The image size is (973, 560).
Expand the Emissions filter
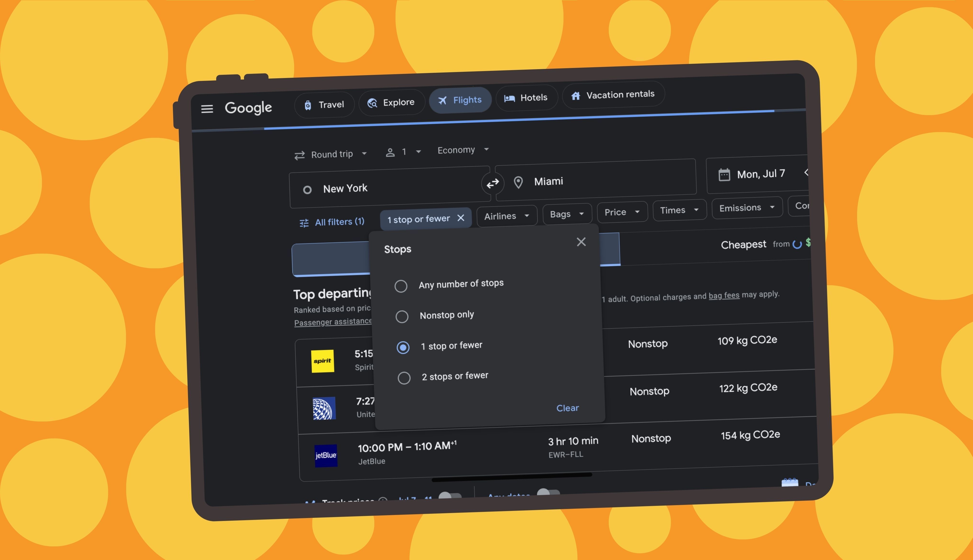pyautogui.click(x=747, y=208)
